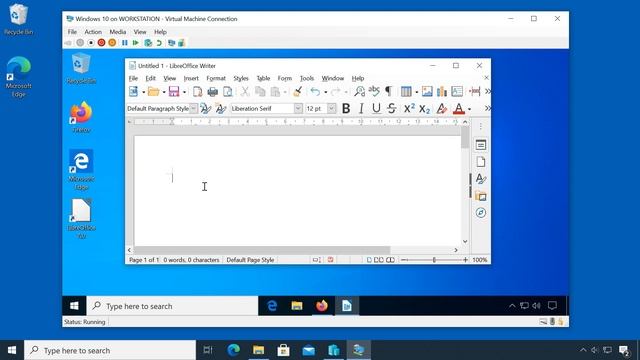Click the orange Save state icon in VM toolbar
The image size is (640, 360).
(x=112, y=42)
